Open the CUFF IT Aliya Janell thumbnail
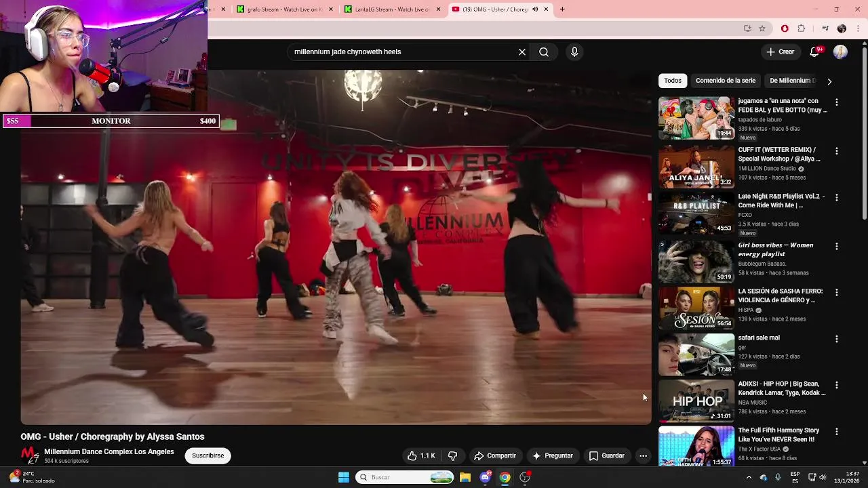This screenshot has width=868, height=488. tap(696, 167)
